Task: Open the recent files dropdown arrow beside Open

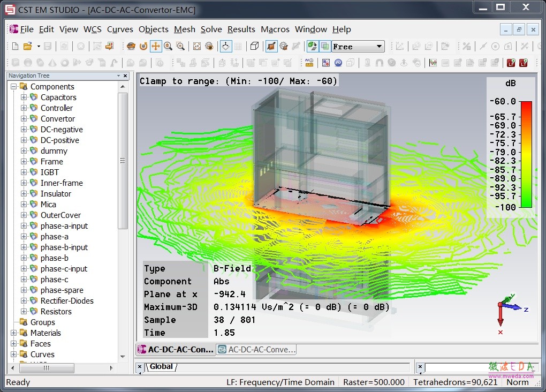Action: [x=39, y=47]
